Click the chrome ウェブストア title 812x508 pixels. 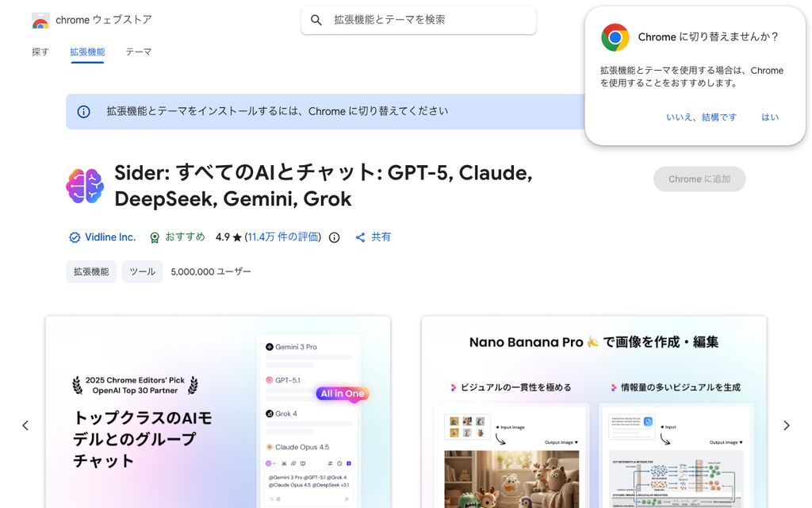[104, 20]
